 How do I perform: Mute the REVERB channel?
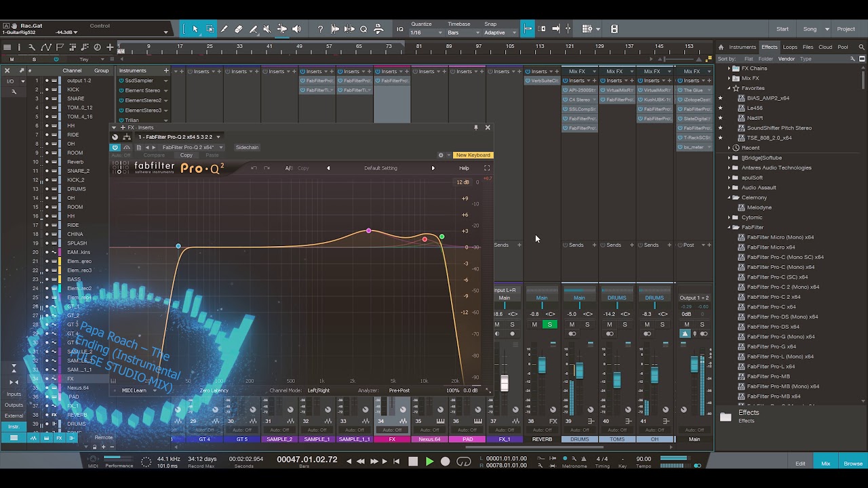coord(534,325)
